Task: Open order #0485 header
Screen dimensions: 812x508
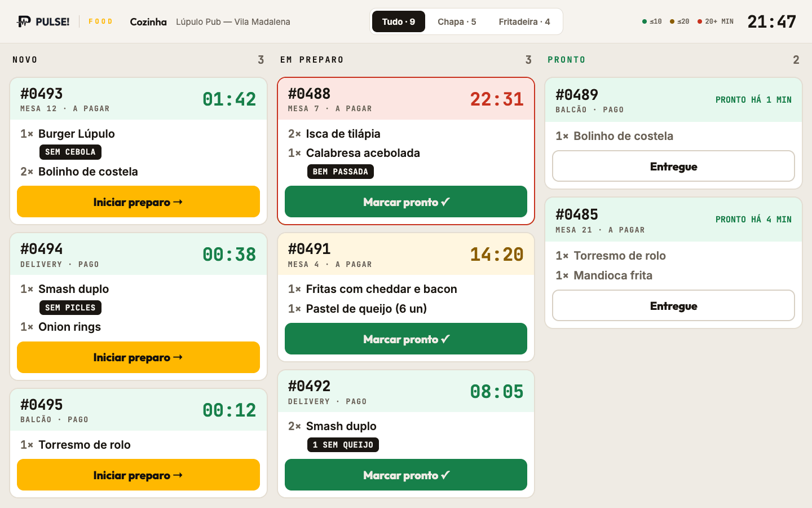Action: pyautogui.click(x=673, y=220)
